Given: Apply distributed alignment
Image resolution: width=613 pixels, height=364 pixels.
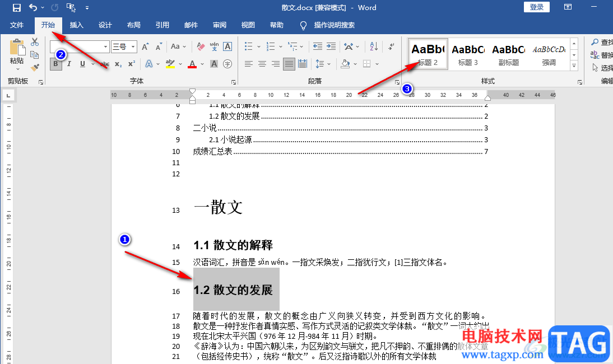Looking at the screenshot, I should [303, 64].
